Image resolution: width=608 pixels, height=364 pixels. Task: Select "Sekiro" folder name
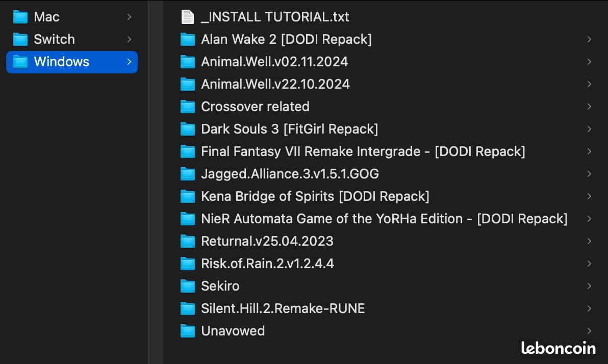[220, 287]
